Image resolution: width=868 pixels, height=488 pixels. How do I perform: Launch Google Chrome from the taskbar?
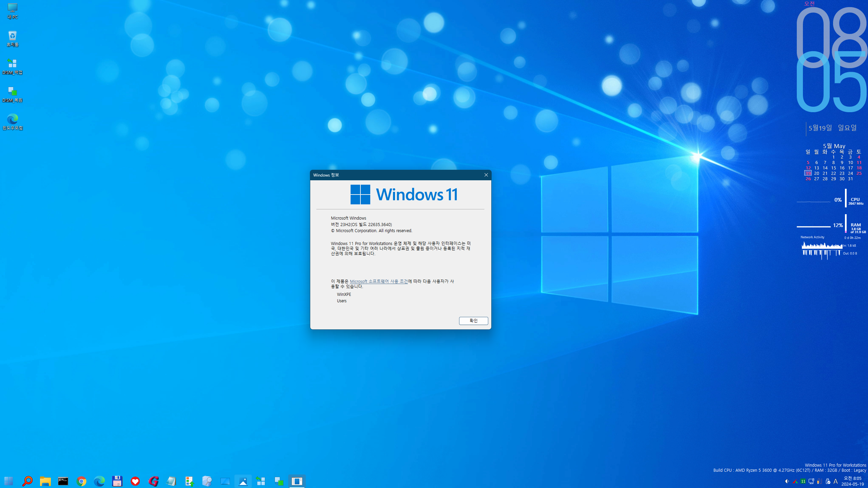tap(81, 481)
